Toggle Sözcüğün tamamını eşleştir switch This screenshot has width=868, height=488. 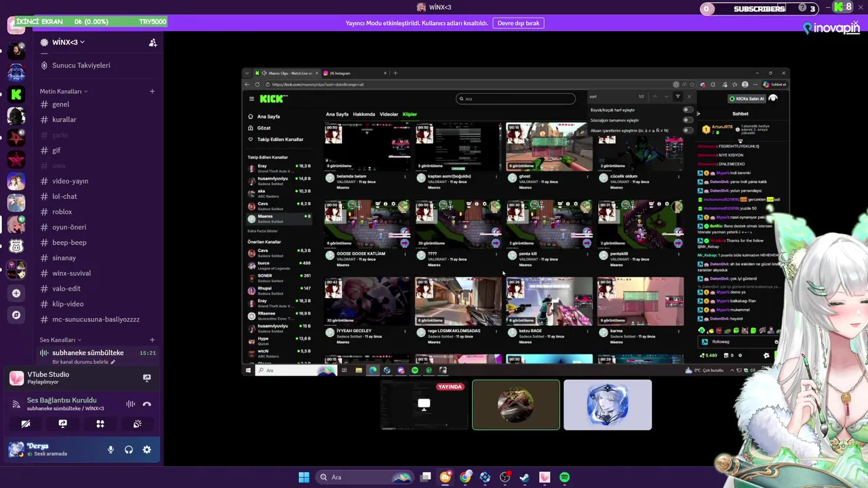tap(688, 120)
